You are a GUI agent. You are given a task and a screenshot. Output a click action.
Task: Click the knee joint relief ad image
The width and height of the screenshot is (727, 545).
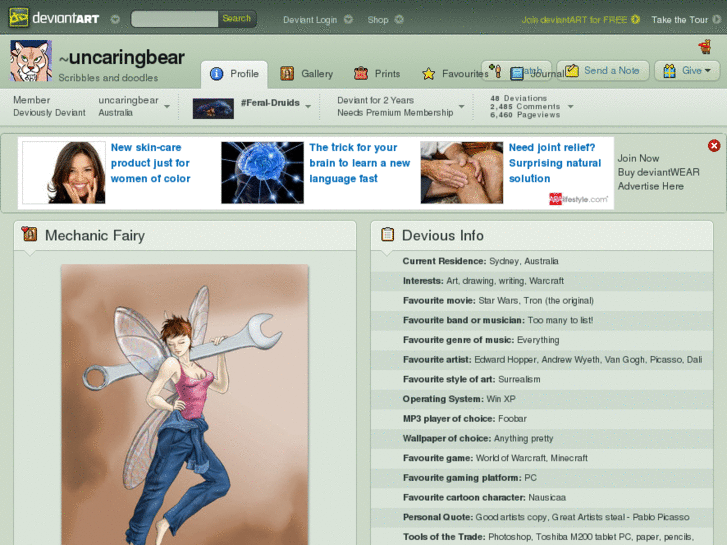461,173
